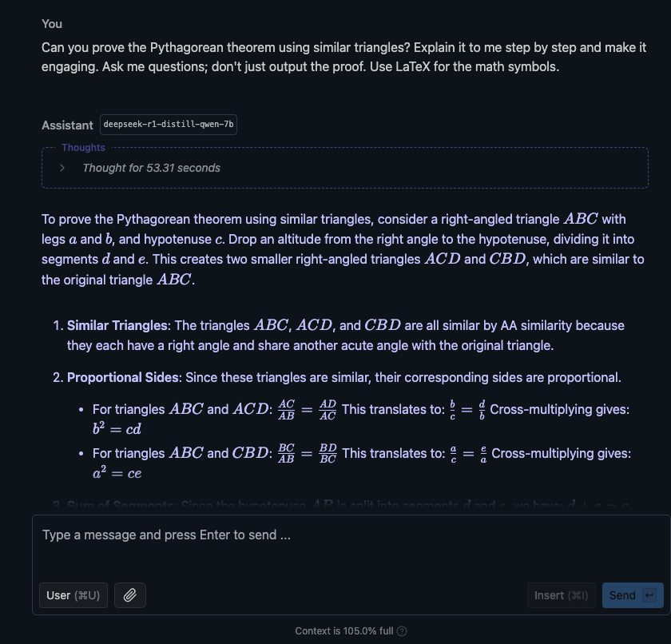Click the "You" sender label
This screenshot has height=644, width=671.
tap(52, 24)
